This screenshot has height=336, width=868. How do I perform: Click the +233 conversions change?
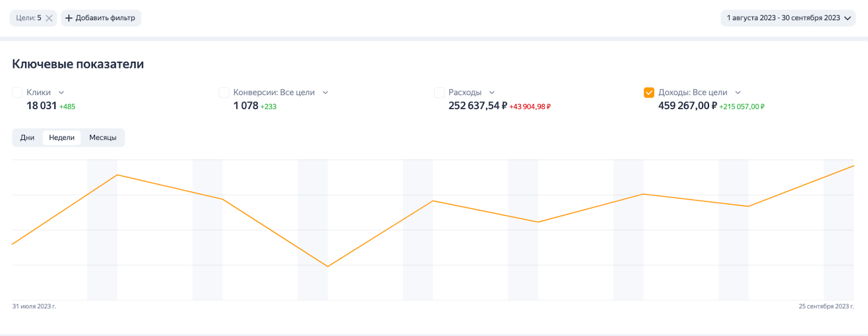pos(269,107)
